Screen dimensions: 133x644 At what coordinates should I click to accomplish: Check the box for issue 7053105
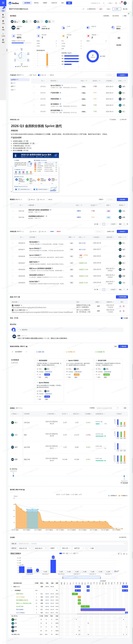click(13, 211)
